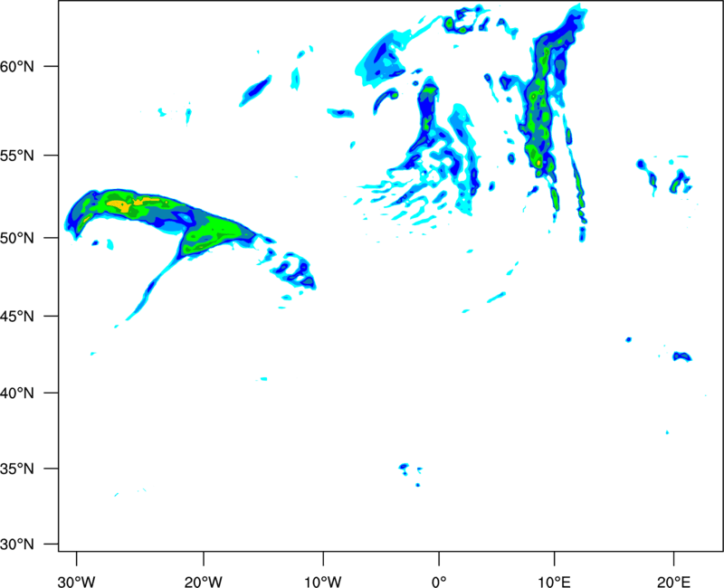
Task: Click the 20°E longitude label
Action: tap(674, 582)
